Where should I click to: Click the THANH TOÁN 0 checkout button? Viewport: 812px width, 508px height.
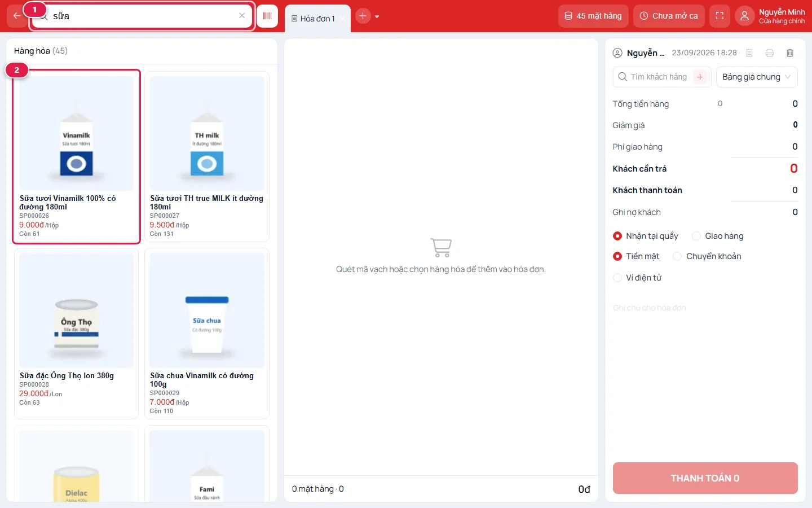[x=705, y=478]
